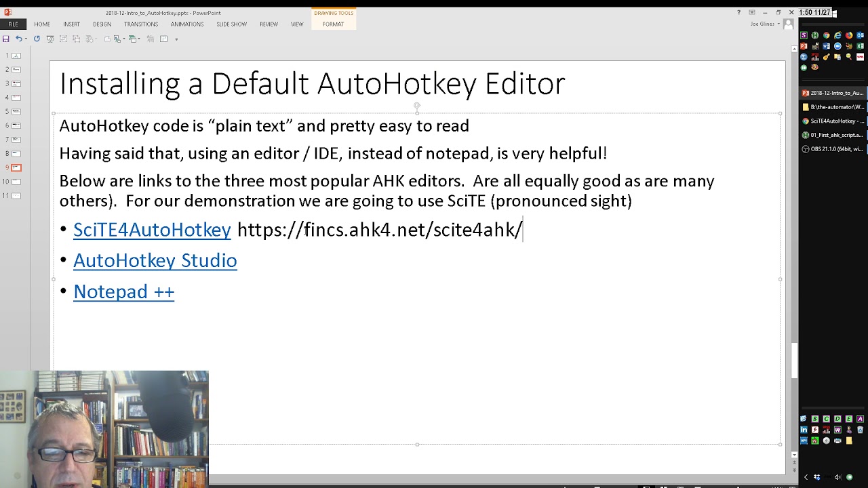The width and height of the screenshot is (868, 488).
Task: Switch to OBS 21.1.0 taskbar item
Action: pos(833,149)
